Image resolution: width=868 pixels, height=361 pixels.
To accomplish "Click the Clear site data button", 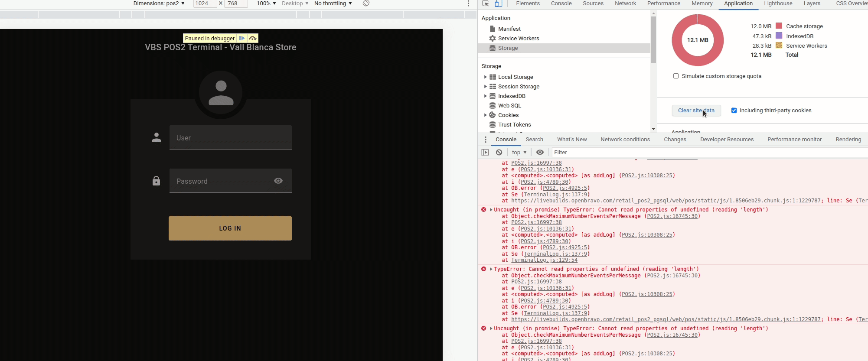I will 696,111.
